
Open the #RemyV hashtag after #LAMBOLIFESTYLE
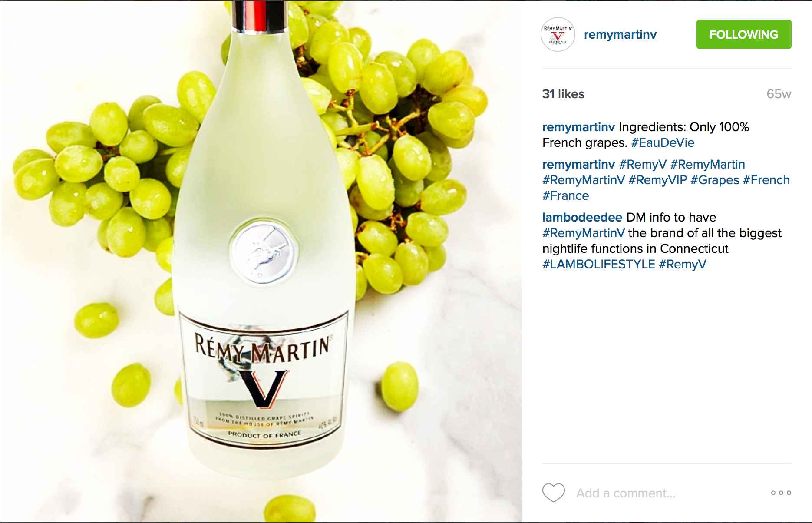click(683, 264)
